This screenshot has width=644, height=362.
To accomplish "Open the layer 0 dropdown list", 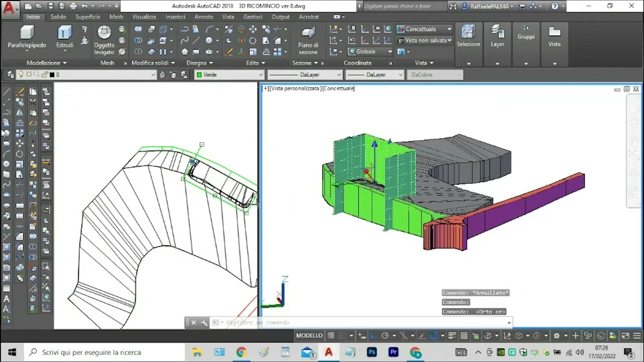I will click(86, 74).
